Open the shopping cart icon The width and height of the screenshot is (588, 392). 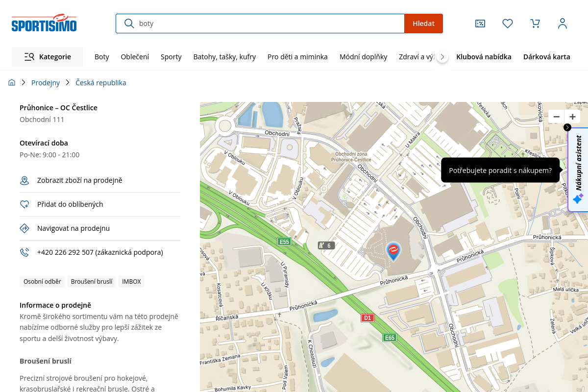535,24
